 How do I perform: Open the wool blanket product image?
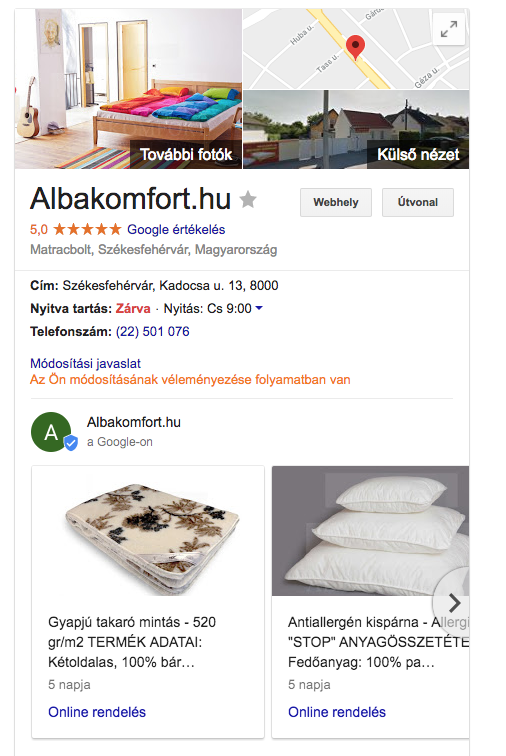coord(148,531)
